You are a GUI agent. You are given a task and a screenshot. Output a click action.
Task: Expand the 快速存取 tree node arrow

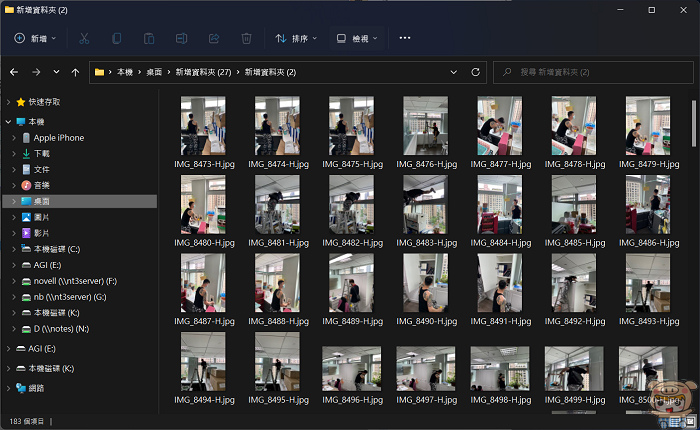9,102
